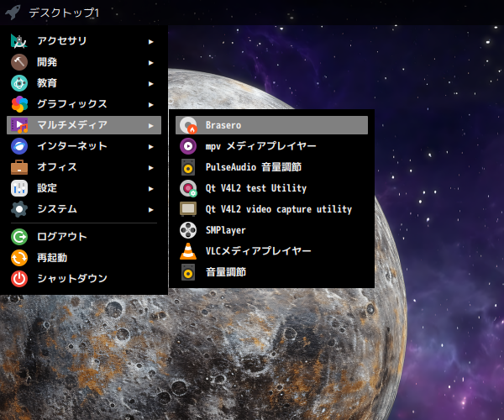
Task: Click the マルチメディア film icon
Action: (x=19, y=125)
